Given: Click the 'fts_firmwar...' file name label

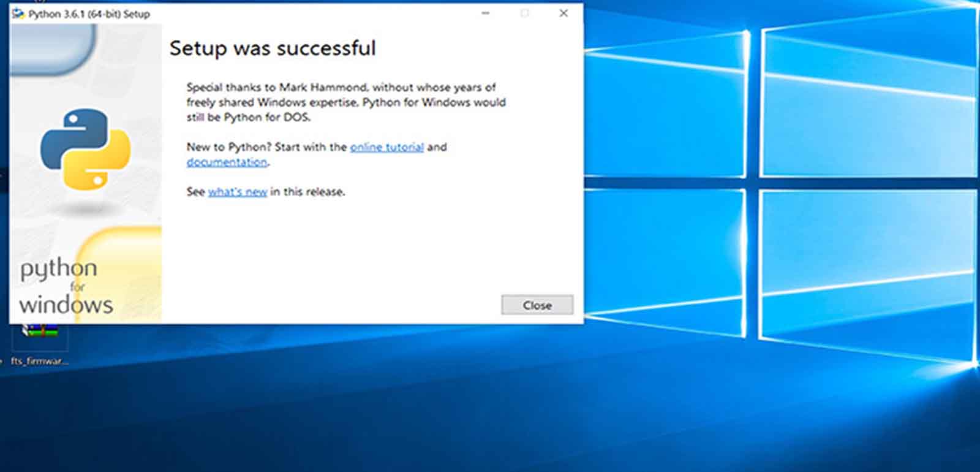Looking at the screenshot, I should click(40, 361).
